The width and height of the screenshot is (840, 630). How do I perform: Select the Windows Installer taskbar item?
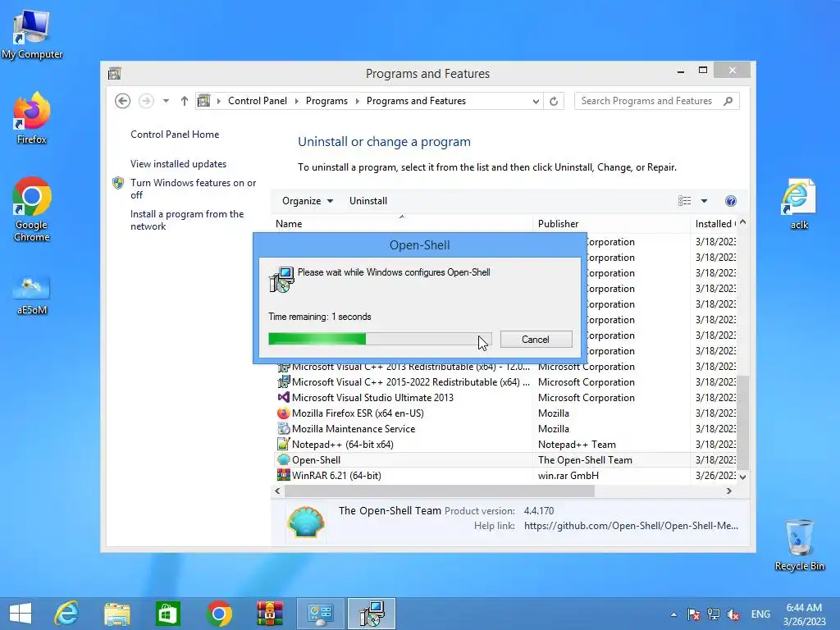[x=372, y=614]
